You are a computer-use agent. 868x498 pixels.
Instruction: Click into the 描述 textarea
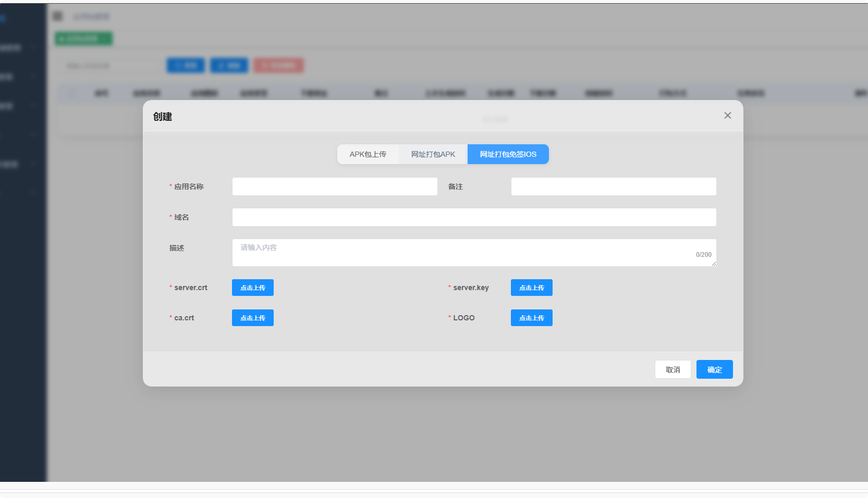(474, 253)
